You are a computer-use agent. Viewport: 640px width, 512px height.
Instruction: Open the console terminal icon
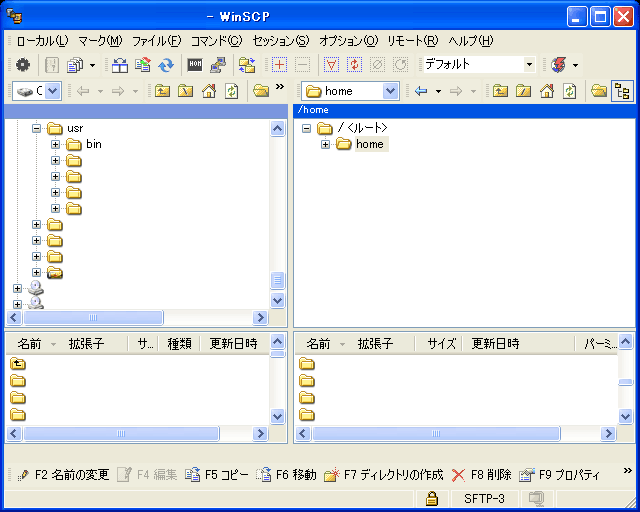pos(195,65)
